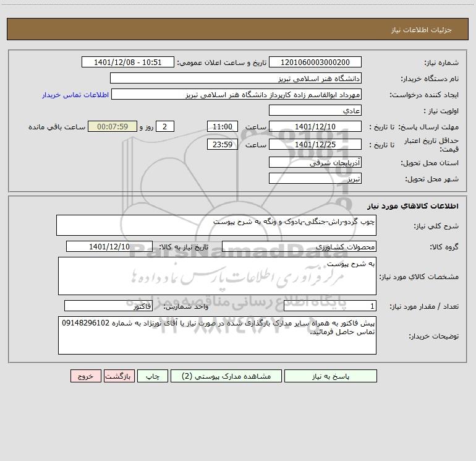Screen dimensions: 476x461
Task: Click the buyer name field دانشگاه هنر اسلامی تبریز
Action: (x=236, y=78)
